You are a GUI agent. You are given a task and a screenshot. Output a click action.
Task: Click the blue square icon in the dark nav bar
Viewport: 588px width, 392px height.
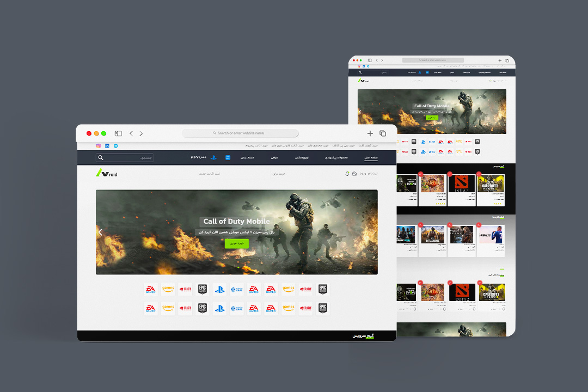coord(228,157)
